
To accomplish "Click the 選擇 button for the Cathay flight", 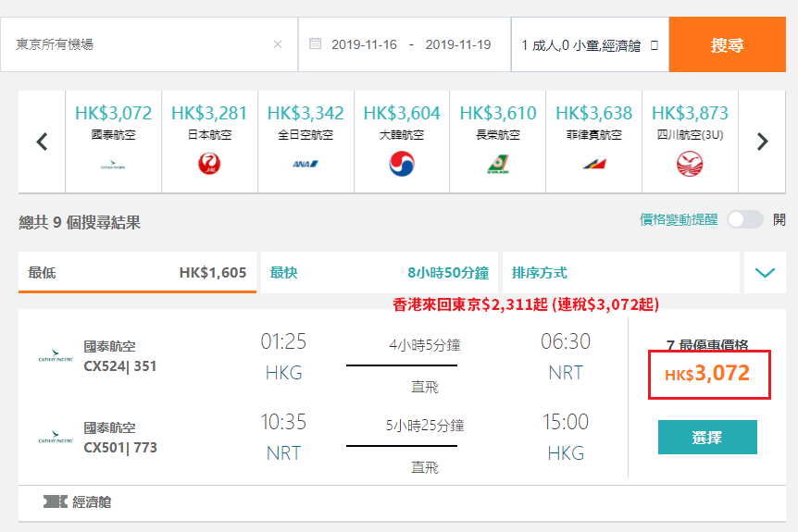I will click(x=707, y=437).
